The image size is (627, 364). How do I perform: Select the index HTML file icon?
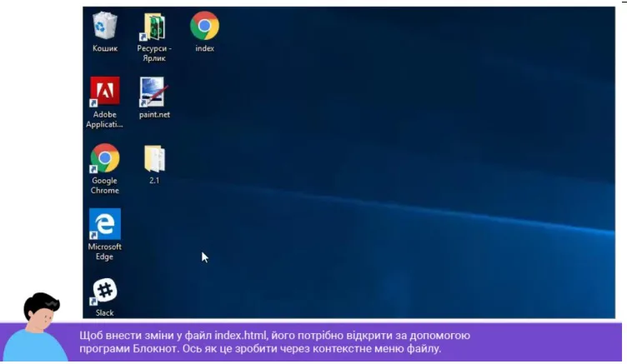coord(204,26)
